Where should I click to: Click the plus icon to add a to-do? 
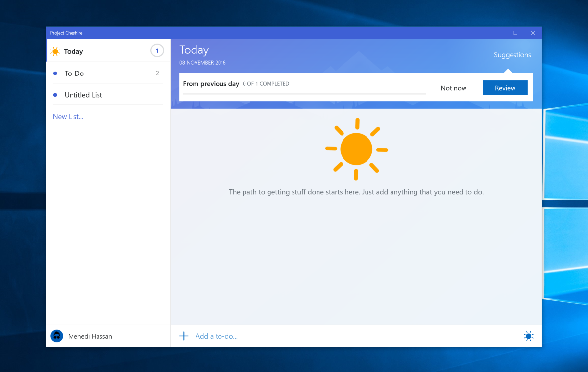coord(184,336)
